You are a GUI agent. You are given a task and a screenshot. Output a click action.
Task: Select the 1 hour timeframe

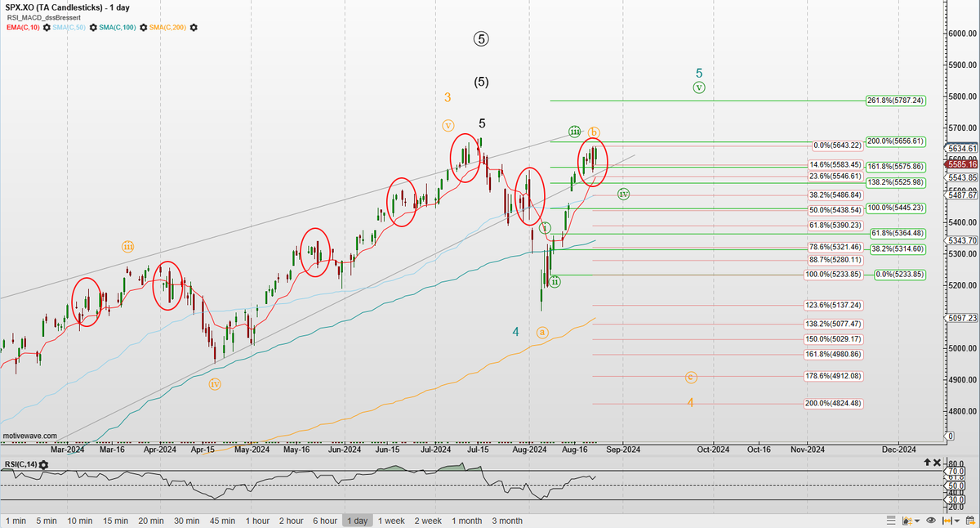point(257,521)
